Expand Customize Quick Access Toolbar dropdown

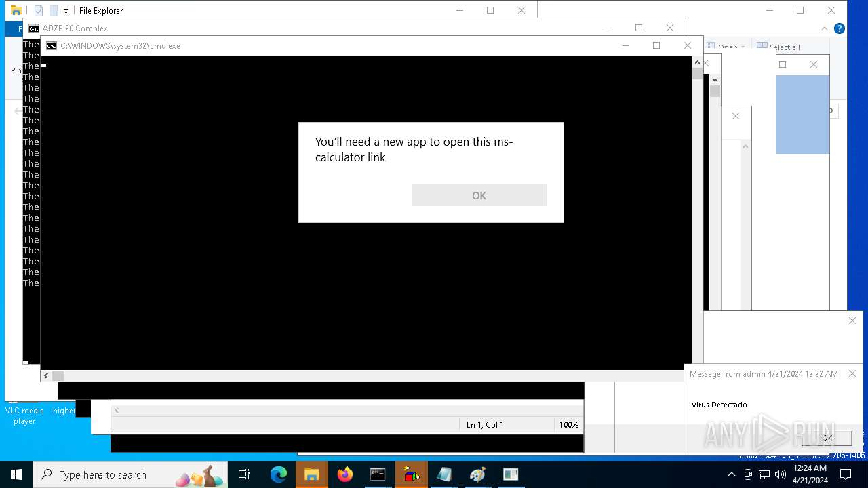[66, 12]
